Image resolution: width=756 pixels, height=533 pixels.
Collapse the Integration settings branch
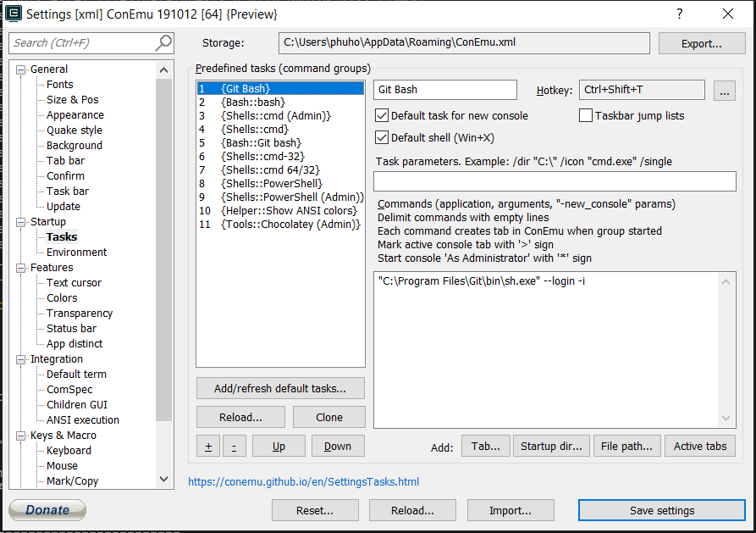tap(22, 358)
